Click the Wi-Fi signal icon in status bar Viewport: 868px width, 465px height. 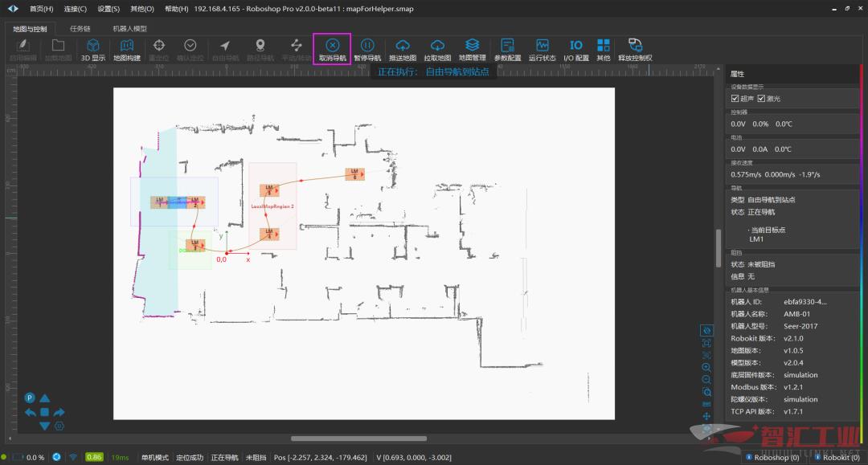coord(73,457)
